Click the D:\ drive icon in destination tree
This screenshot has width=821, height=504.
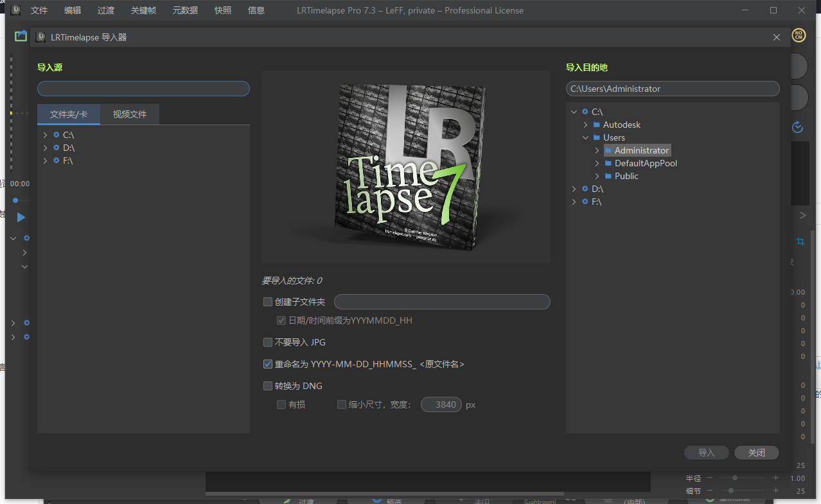(585, 189)
